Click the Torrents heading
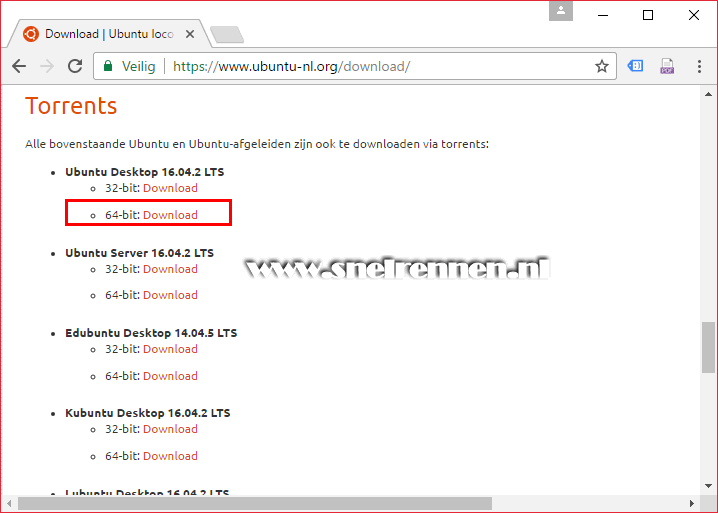The image size is (718, 513). click(71, 106)
